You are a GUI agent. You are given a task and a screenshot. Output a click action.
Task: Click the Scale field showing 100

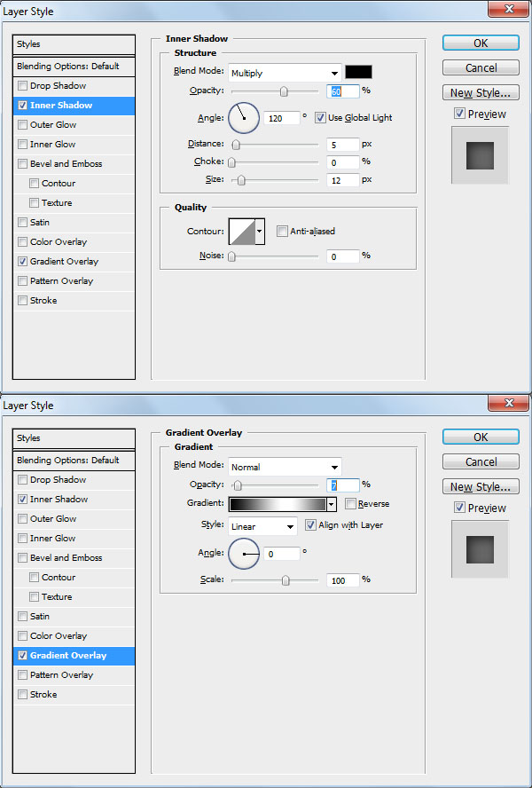pyautogui.click(x=342, y=580)
